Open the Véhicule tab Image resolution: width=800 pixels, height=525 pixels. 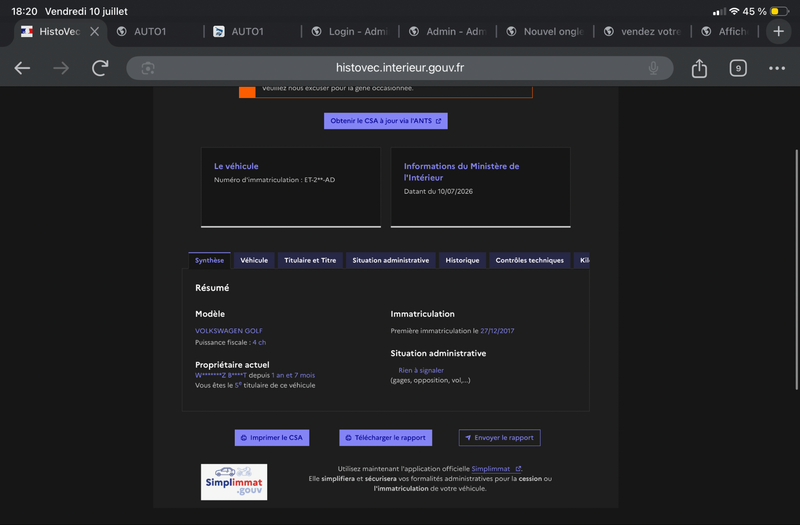click(254, 260)
